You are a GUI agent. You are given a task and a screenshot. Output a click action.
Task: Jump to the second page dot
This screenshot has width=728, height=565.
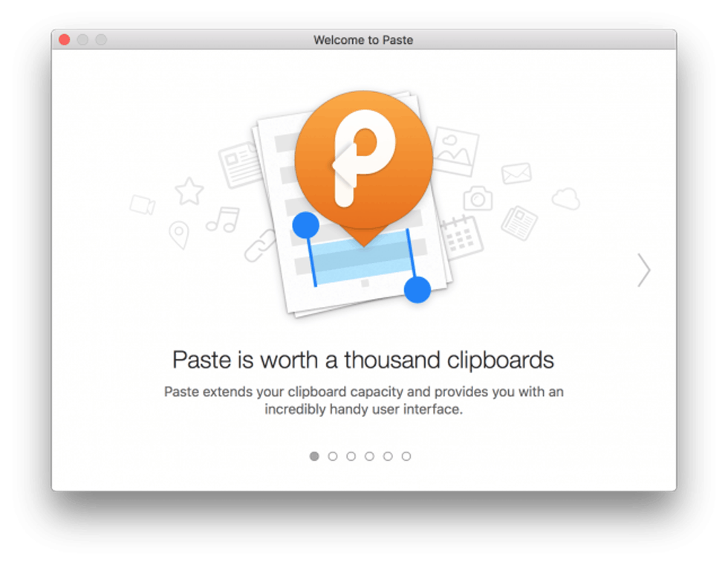[x=333, y=456]
